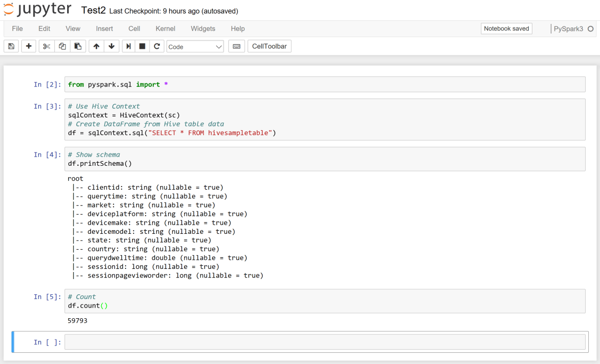Open the Kernel menu

165,28
